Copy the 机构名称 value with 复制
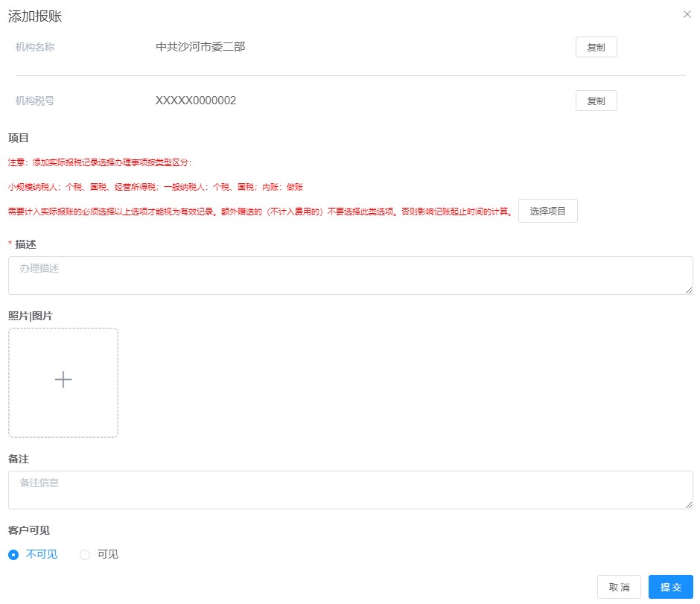Viewport: 700px width, 604px height. 596,47
